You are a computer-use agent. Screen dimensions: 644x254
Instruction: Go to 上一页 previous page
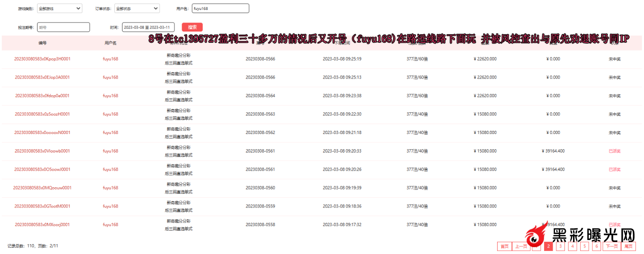(x=521, y=246)
